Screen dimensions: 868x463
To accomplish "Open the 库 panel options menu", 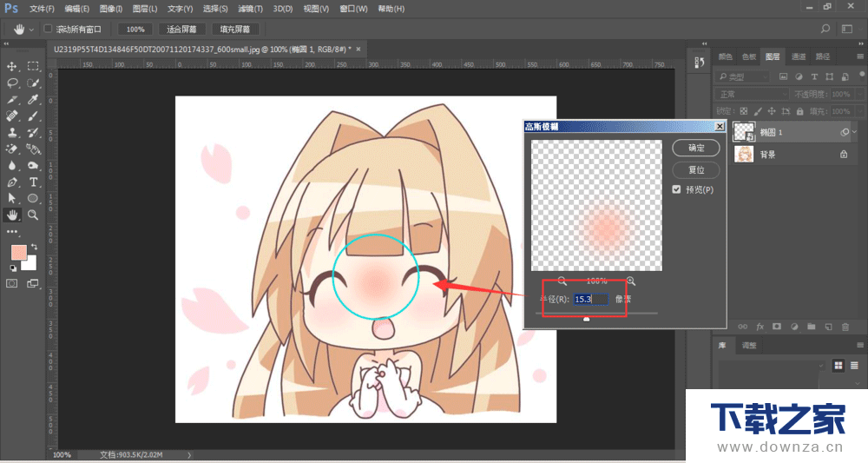I will 859,345.
